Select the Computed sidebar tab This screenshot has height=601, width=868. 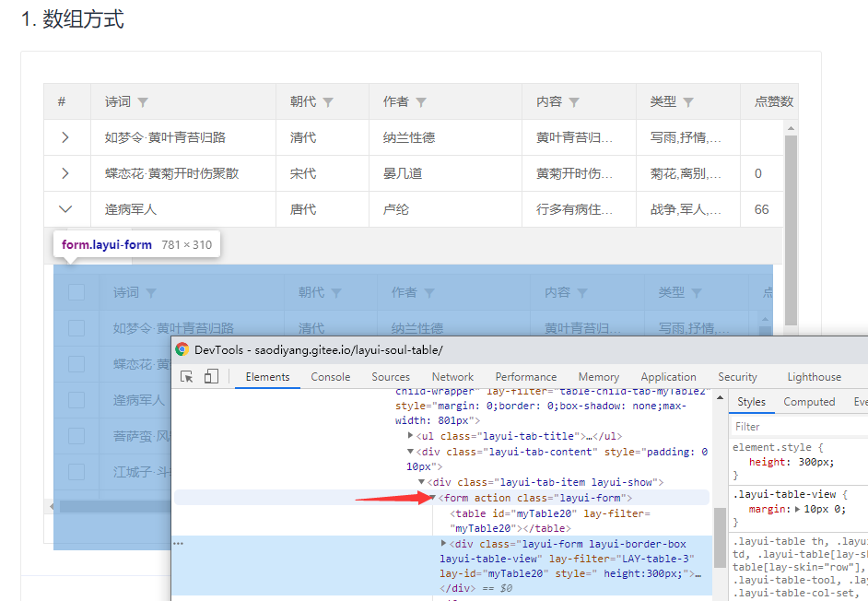point(809,402)
